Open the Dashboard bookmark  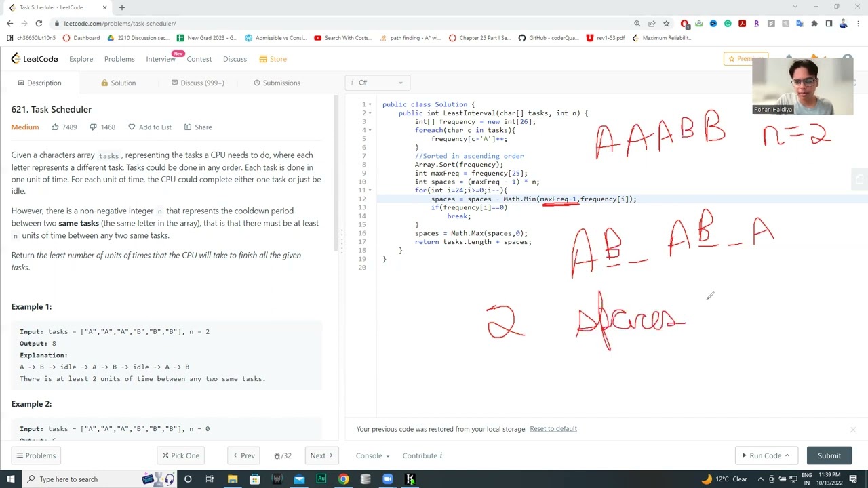81,38
